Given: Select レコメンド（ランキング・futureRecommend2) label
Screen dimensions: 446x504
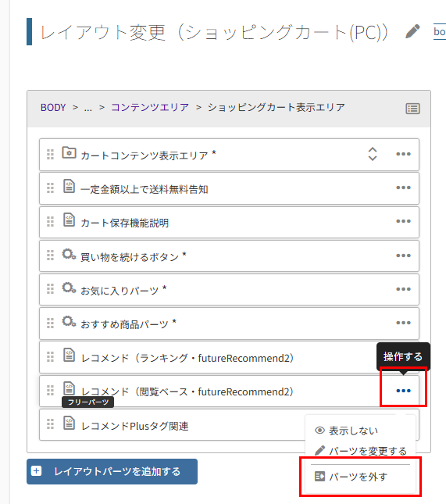Looking at the screenshot, I should point(187,358).
